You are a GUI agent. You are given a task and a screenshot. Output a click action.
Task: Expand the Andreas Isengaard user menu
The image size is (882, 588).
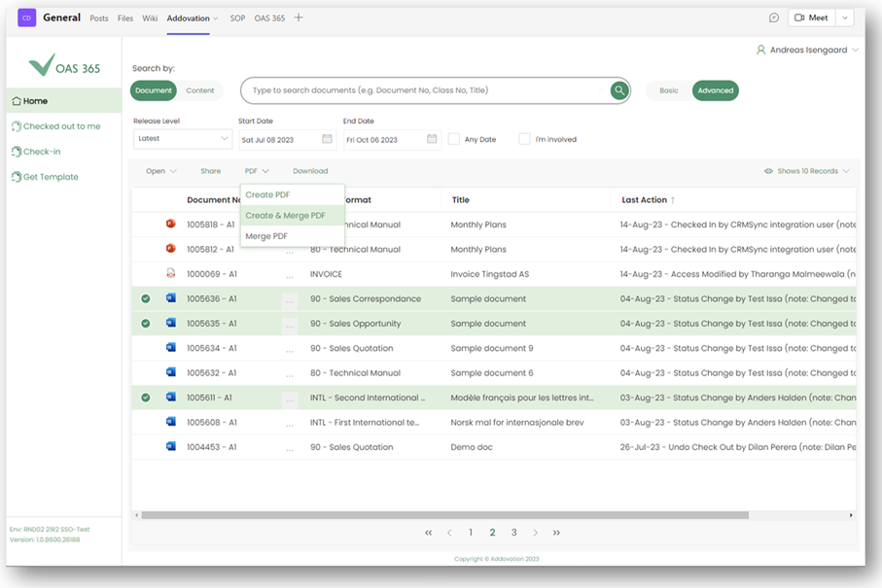pyautogui.click(x=808, y=50)
